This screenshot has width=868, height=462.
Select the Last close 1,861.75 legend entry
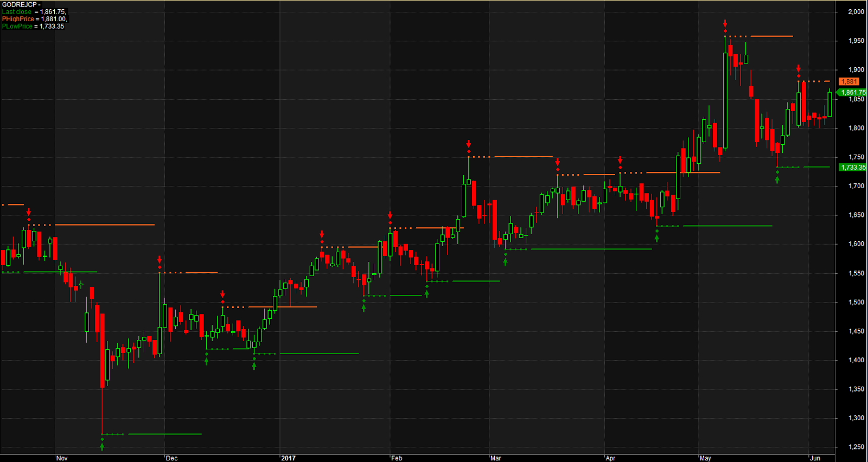(34, 11)
